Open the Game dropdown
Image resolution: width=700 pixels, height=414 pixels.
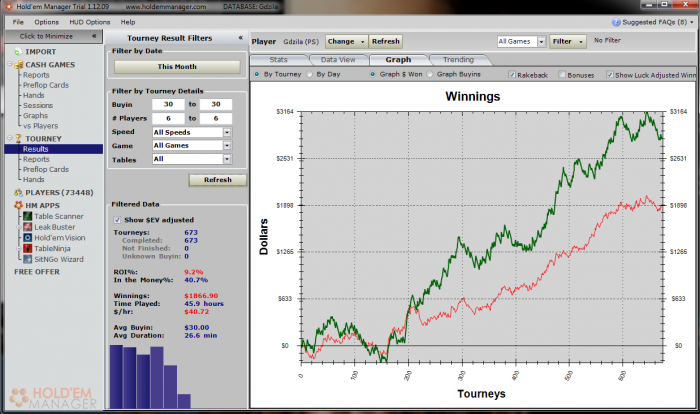pyautogui.click(x=227, y=146)
